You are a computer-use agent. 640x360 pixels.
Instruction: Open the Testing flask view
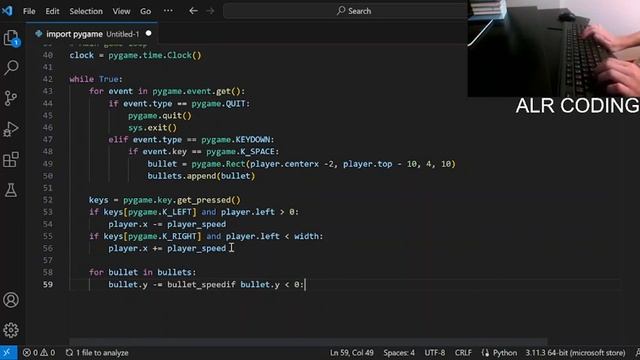tap(11, 190)
